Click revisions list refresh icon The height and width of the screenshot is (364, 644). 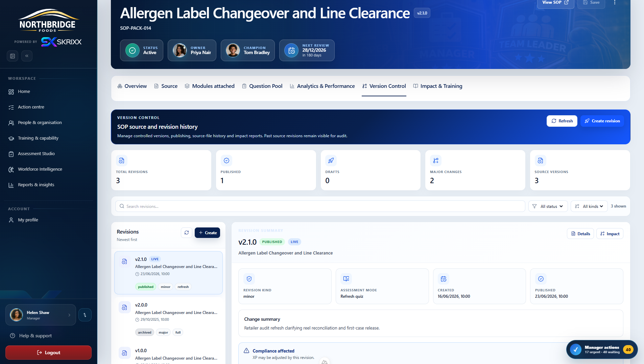(187, 233)
